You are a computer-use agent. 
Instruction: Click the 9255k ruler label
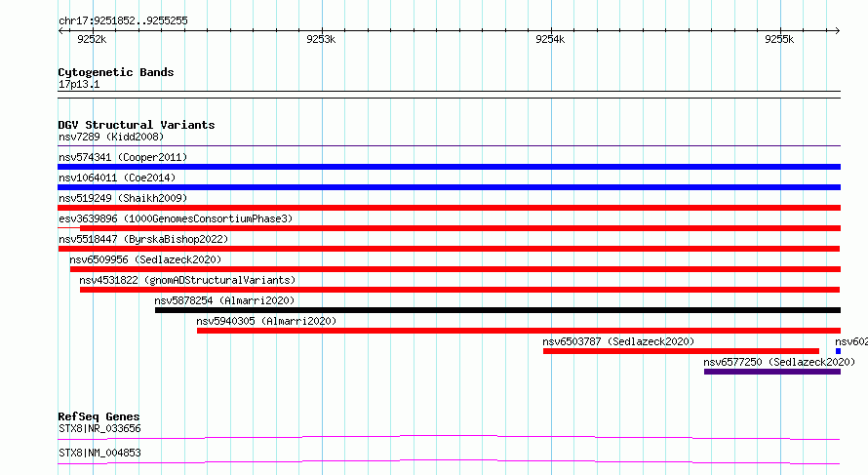tap(779, 39)
